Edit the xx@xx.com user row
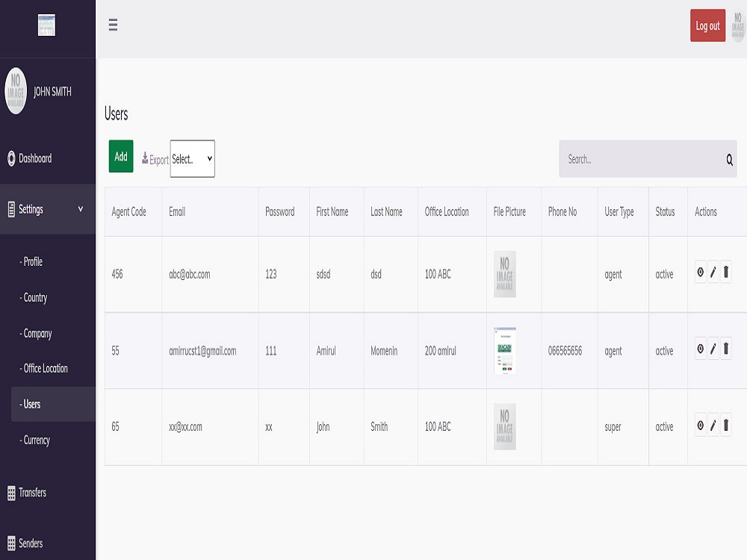The image size is (747, 560). 713,426
